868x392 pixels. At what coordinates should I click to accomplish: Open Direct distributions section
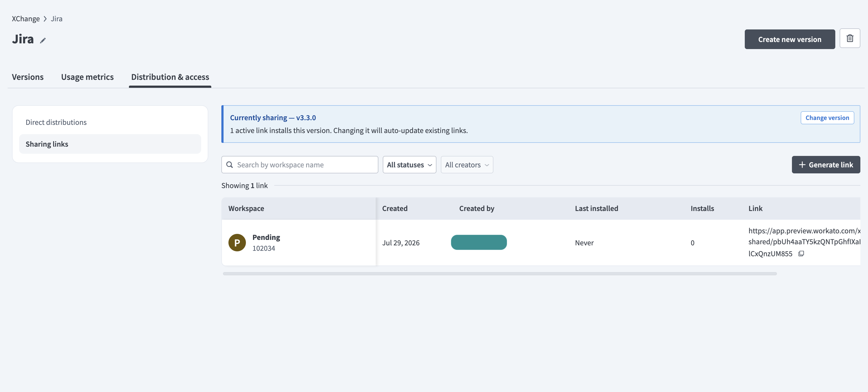110,122
